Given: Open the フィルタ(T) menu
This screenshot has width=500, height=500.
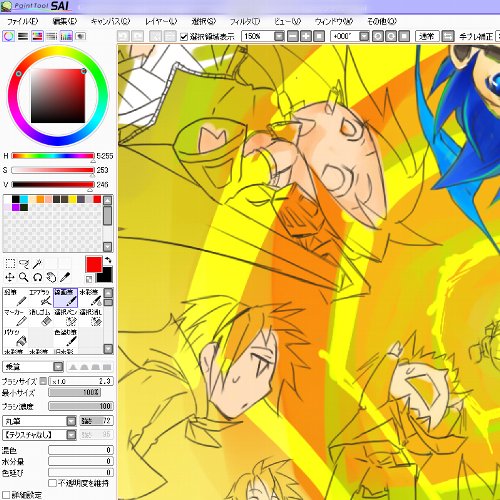Looking at the screenshot, I should click(x=245, y=22).
